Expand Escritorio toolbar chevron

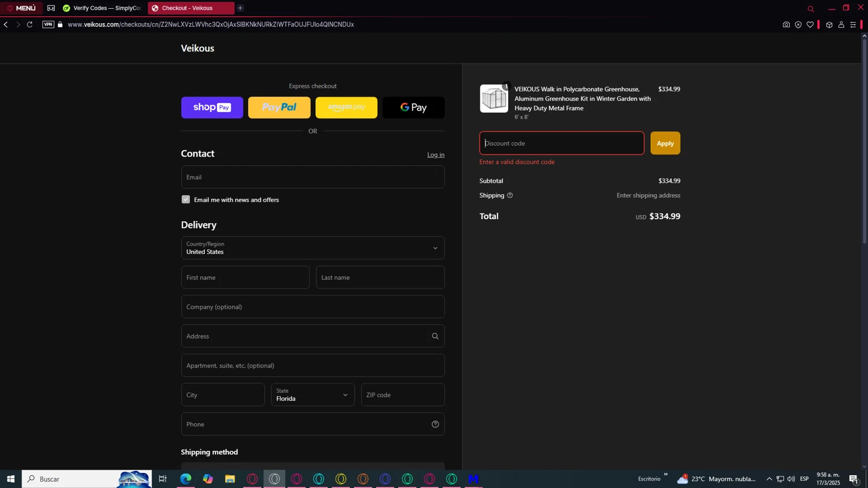(x=665, y=475)
